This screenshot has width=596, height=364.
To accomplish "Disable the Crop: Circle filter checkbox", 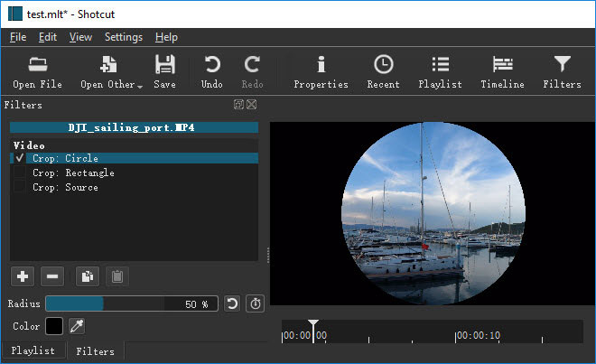I will coord(20,158).
